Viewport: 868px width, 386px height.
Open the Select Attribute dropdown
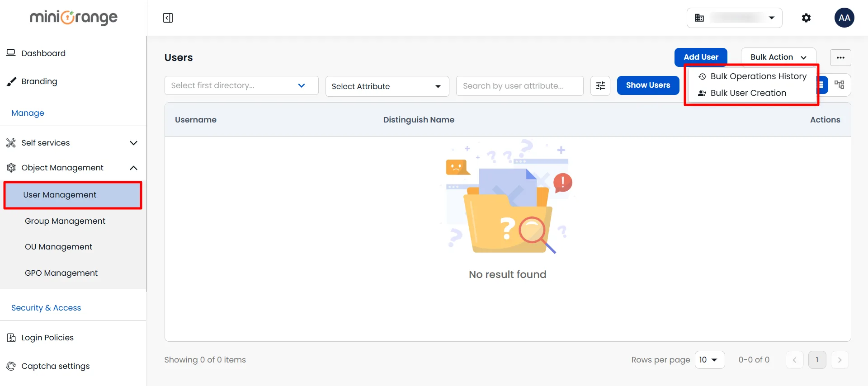[387, 86]
